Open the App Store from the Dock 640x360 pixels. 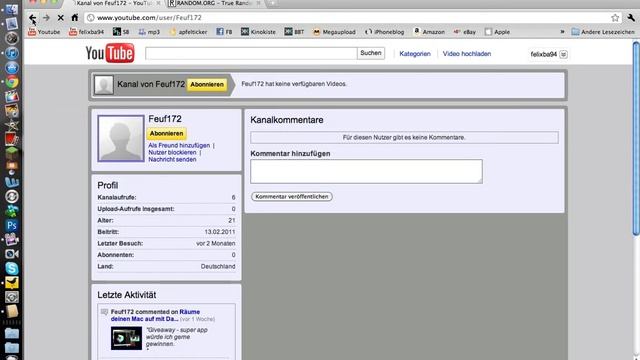coord(11,68)
